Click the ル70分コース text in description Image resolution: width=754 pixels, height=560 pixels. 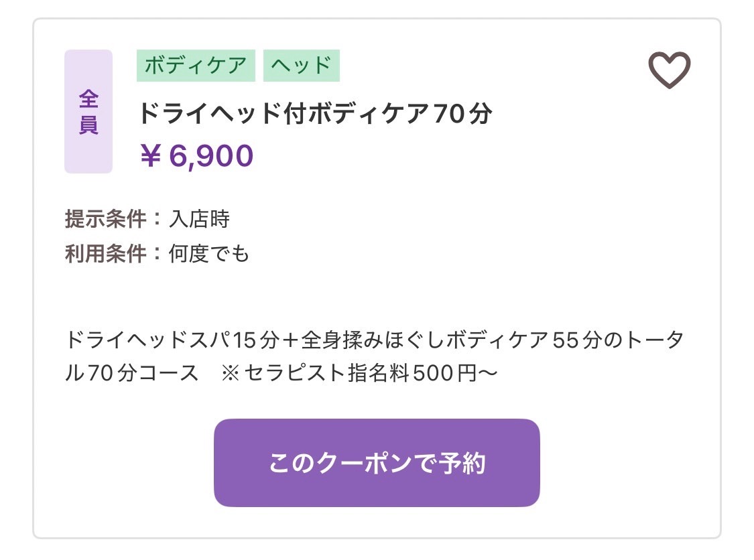pyautogui.click(x=132, y=372)
